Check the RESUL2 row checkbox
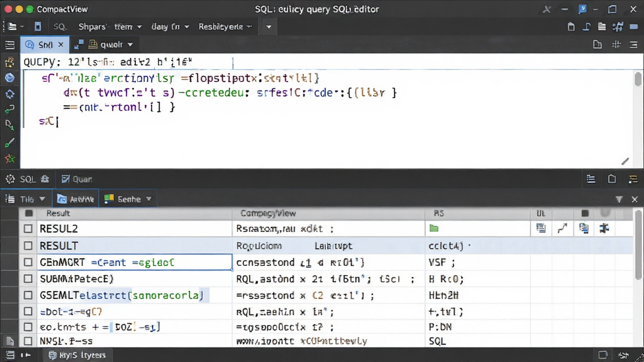Image resolution: width=644 pixels, height=362 pixels. [28, 229]
